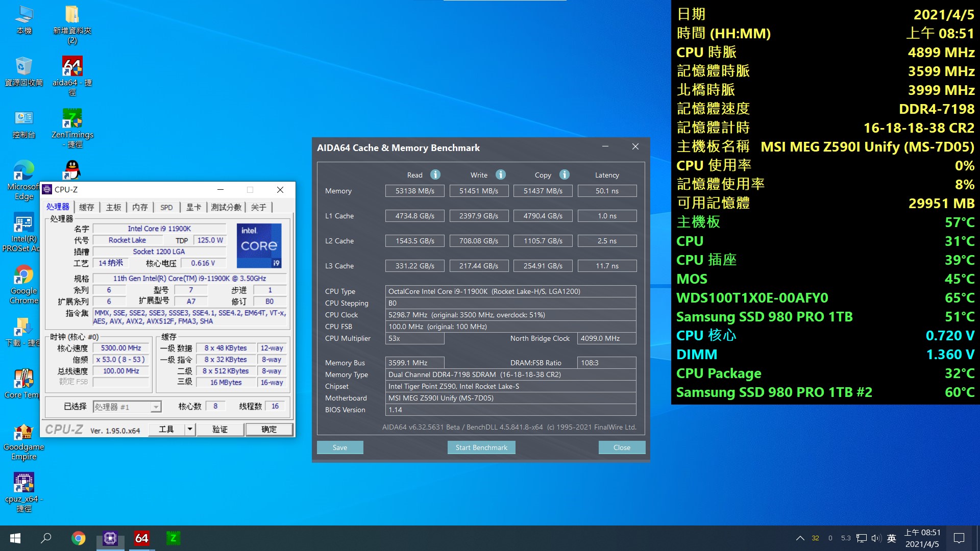Screen dimensions: 980x551
Task: Switch to the 内存 tab in CPU-Z
Action: [140, 207]
